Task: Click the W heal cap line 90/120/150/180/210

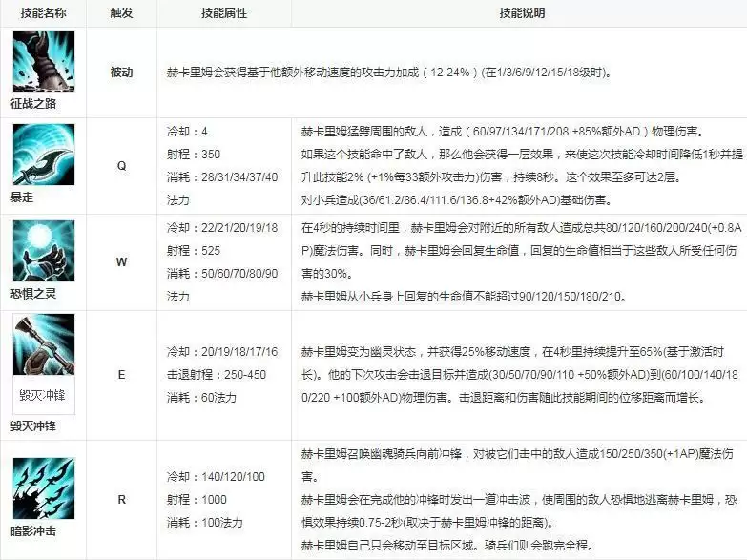Action: 464,296
